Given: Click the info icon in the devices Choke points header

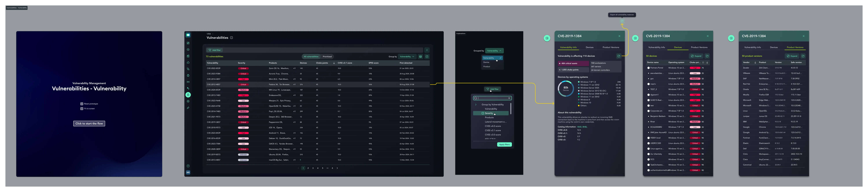Looking at the screenshot, I should coord(703,62).
